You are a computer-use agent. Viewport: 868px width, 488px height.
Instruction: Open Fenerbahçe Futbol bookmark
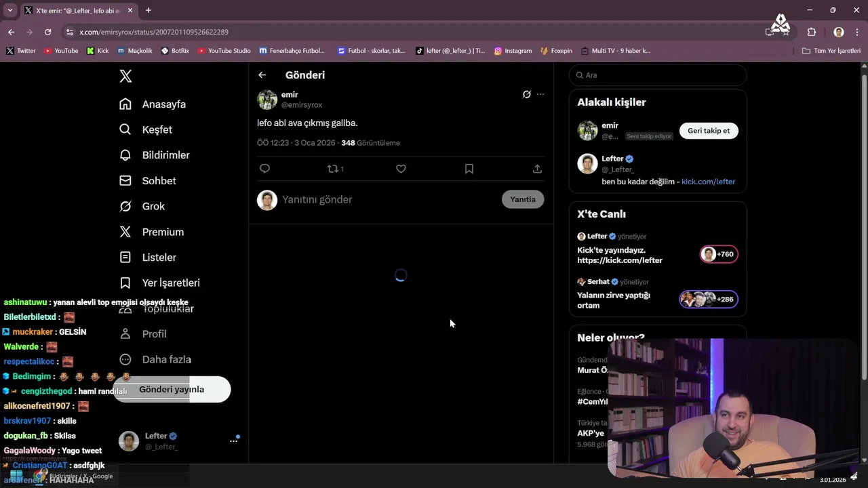tap(292, 51)
